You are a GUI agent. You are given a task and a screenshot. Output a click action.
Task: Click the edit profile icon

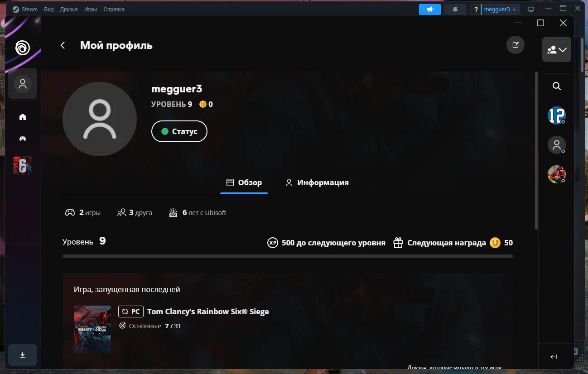(x=515, y=45)
